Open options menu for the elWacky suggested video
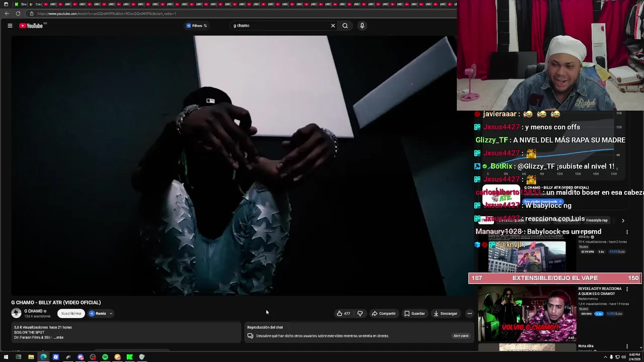 pos(627,232)
